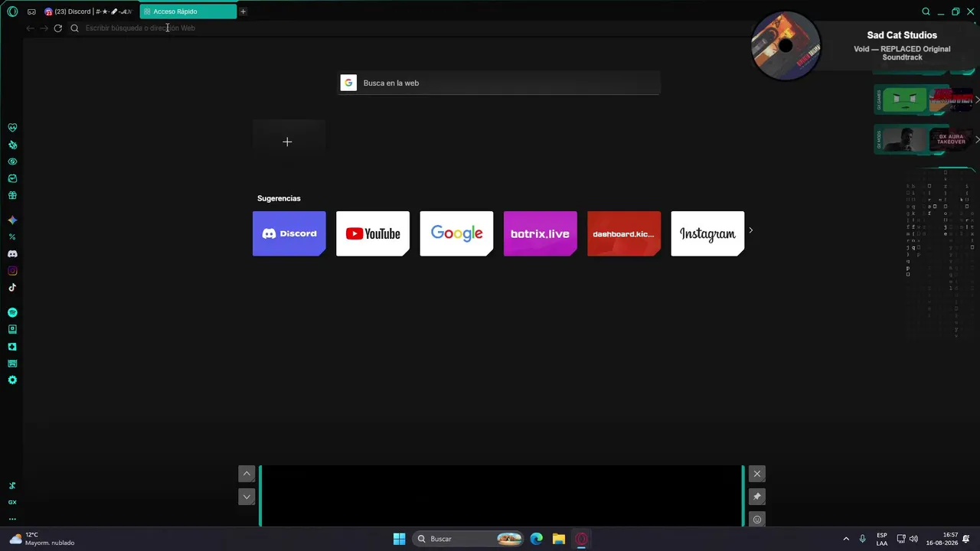The width and height of the screenshot is (980, 551).
Task: Open the eye icon in the sidebar
Action: (x=12, y=161)
